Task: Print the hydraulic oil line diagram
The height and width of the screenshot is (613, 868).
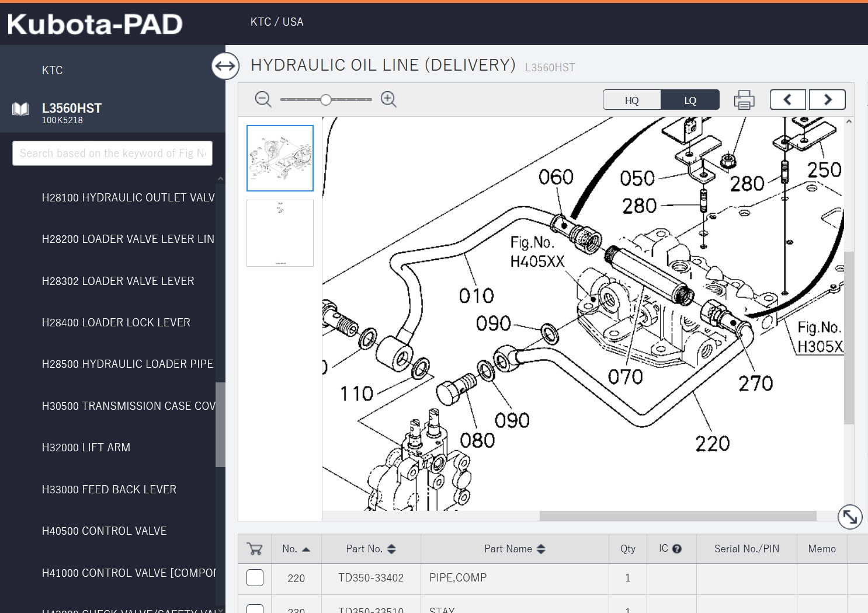Action: pos(744,100)
